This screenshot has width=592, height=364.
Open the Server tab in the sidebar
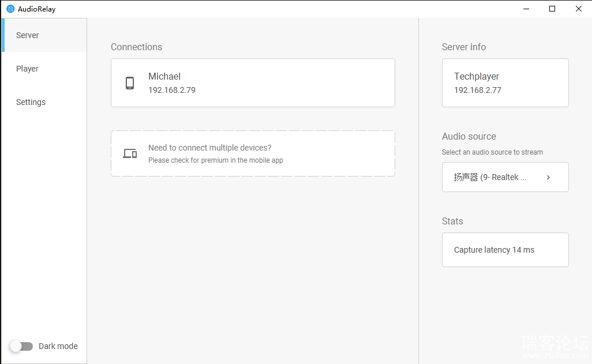click(x=44, y=35)
